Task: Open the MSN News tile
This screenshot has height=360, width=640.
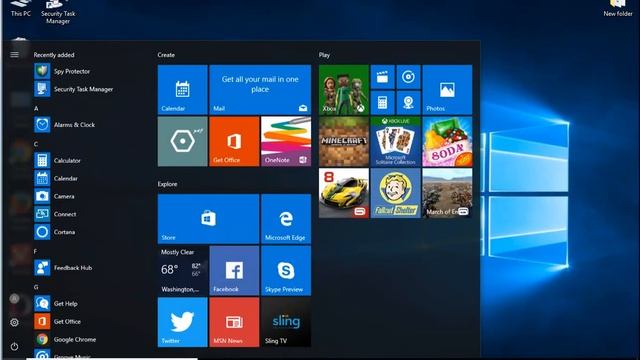Action: [234, 322]
